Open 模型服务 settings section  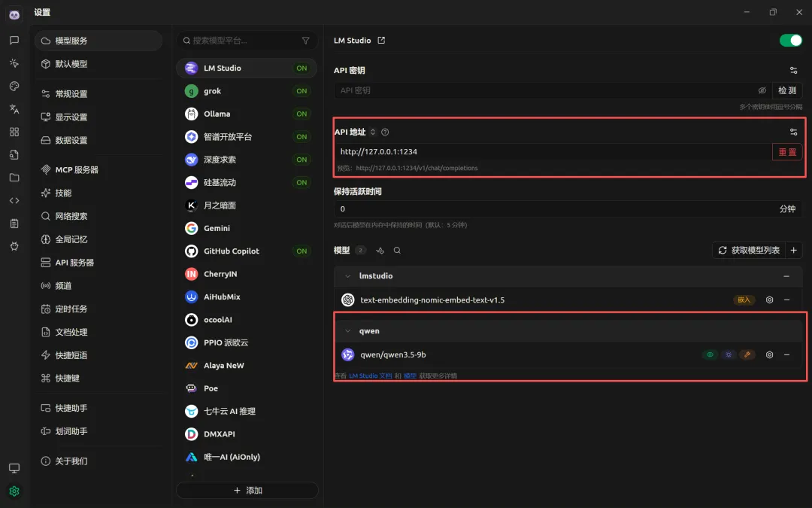click(98, 41)
